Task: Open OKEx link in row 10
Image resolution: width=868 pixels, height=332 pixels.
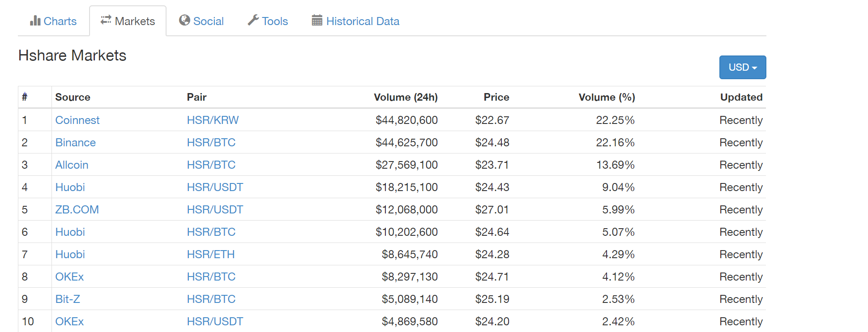Action: coord(69,321)
